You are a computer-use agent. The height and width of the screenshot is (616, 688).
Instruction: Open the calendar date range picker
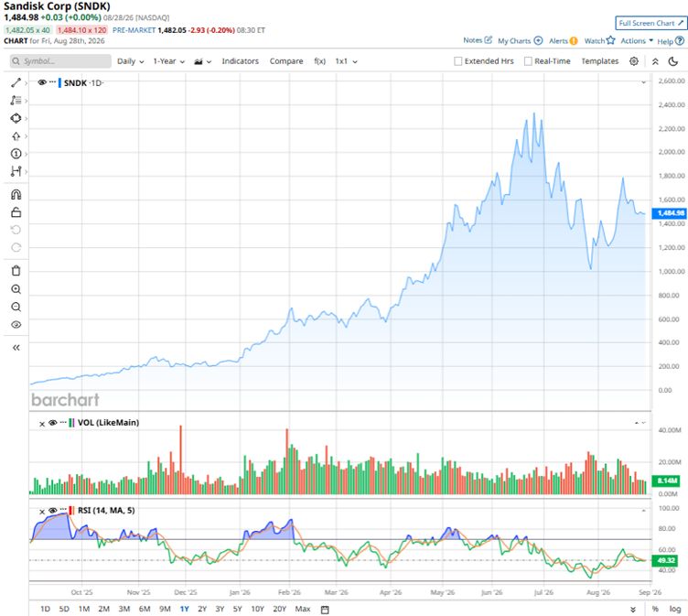[325, 610]
